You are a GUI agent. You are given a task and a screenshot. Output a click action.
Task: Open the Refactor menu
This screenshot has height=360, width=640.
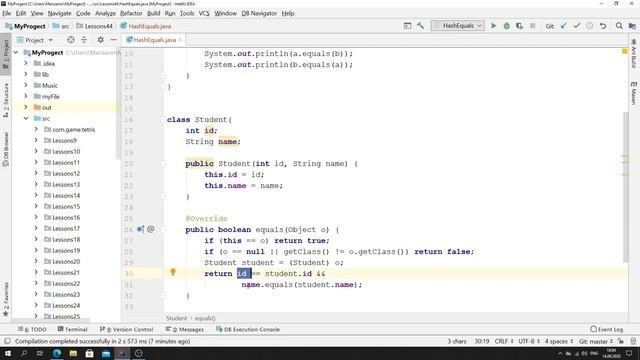[x=131, y=13]
